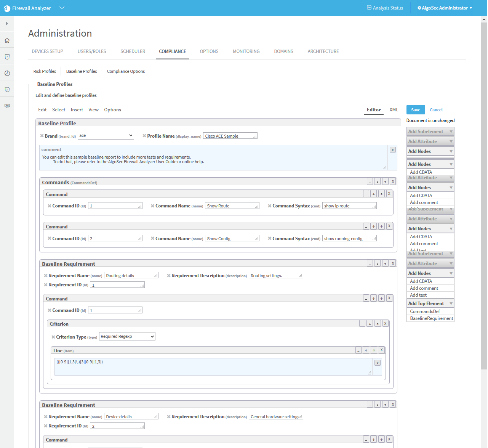Remove the Profile Name attribute

coord(144,136)
